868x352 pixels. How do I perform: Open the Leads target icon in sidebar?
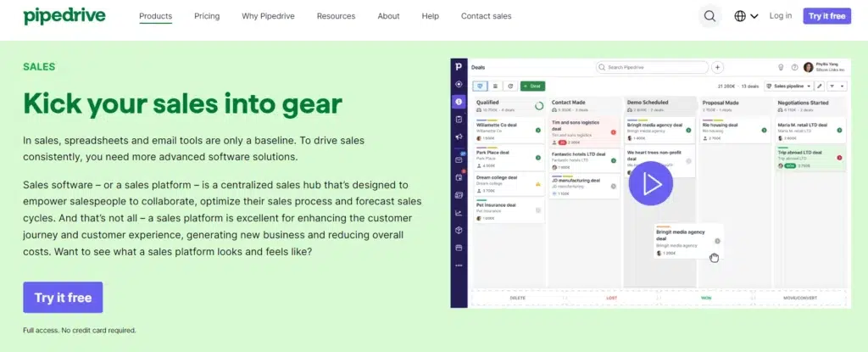point(459,84)
